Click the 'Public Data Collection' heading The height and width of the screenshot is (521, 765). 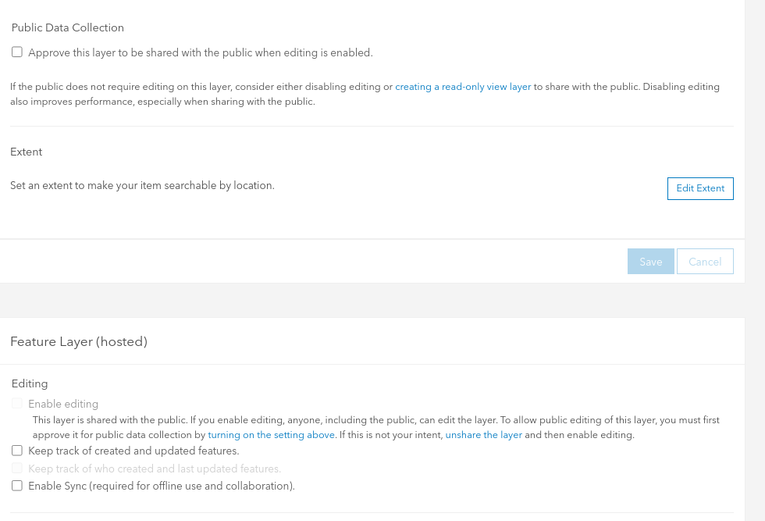(68, 28)
